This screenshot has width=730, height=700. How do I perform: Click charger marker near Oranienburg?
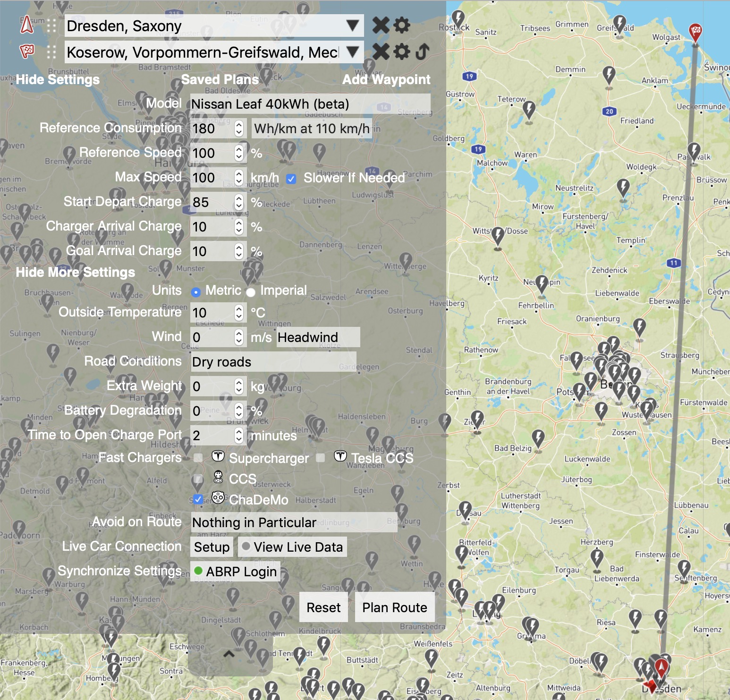pos(639,327)
